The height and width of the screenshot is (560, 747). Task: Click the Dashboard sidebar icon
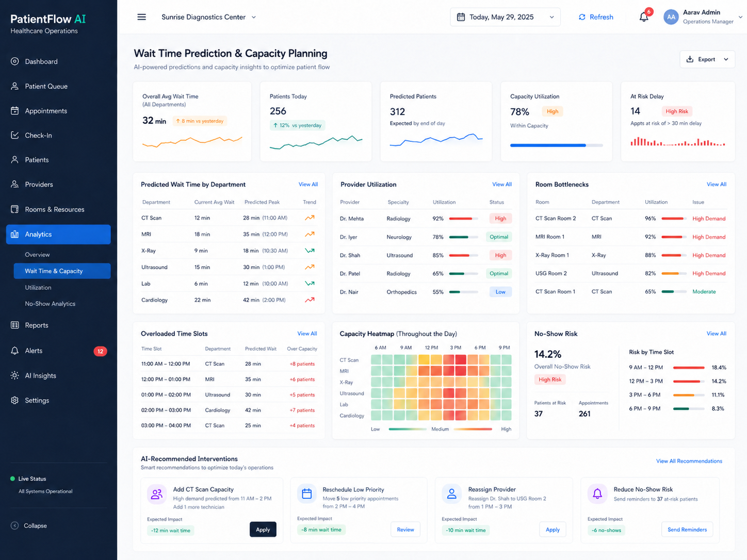click(x=15, y=61)
